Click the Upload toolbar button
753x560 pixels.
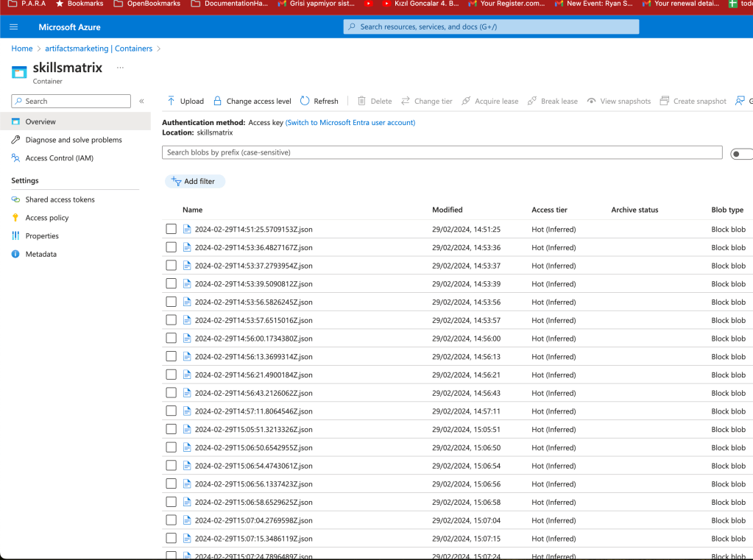tap(185, 101)
